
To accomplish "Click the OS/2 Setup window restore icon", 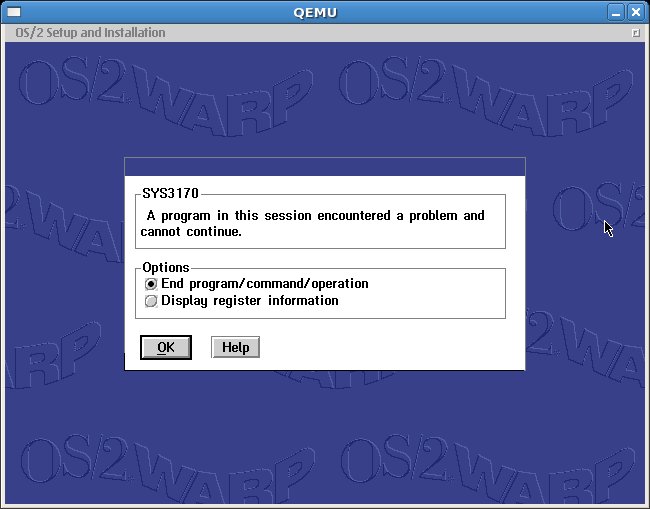I will (x=636, y=33).
